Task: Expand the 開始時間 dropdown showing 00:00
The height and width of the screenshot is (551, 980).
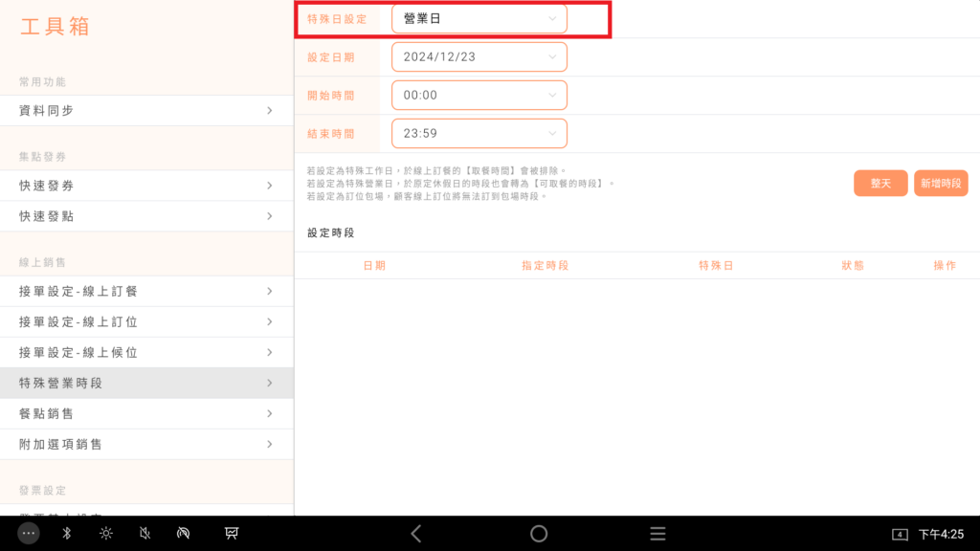Action: [479, 95]
